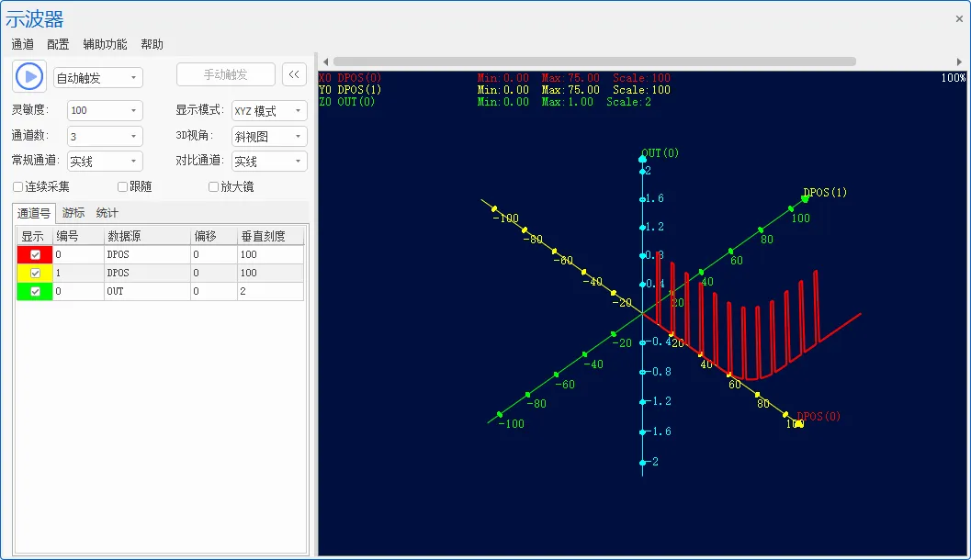Click the 垂直刻度 column header

pos(270,236)
